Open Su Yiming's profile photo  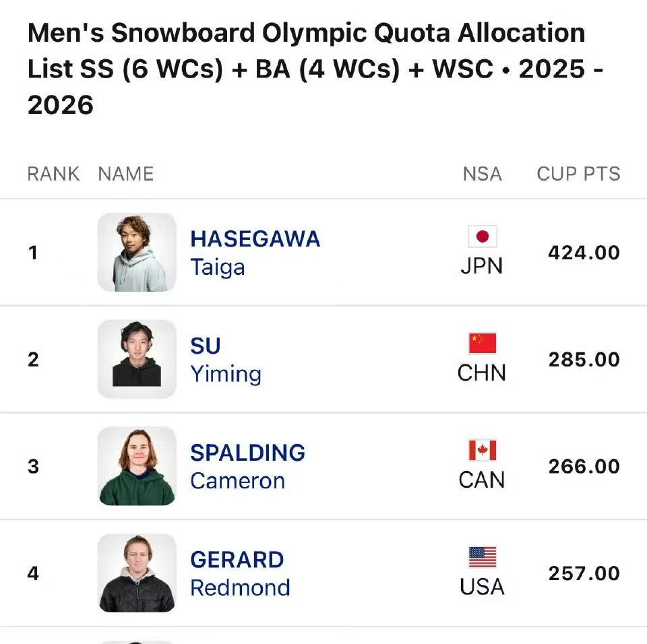pos(137,359)
